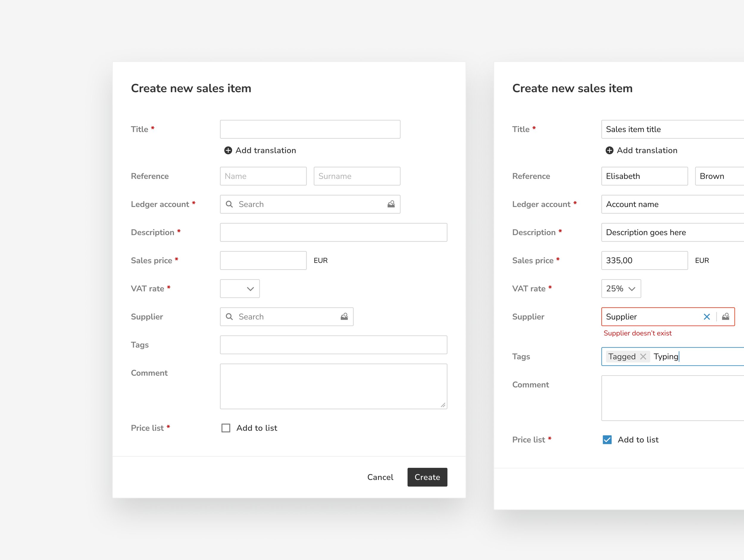Click the Ledger account label in left dialog
This screenshot has width=744, height=560.
(x=160, y=204)
